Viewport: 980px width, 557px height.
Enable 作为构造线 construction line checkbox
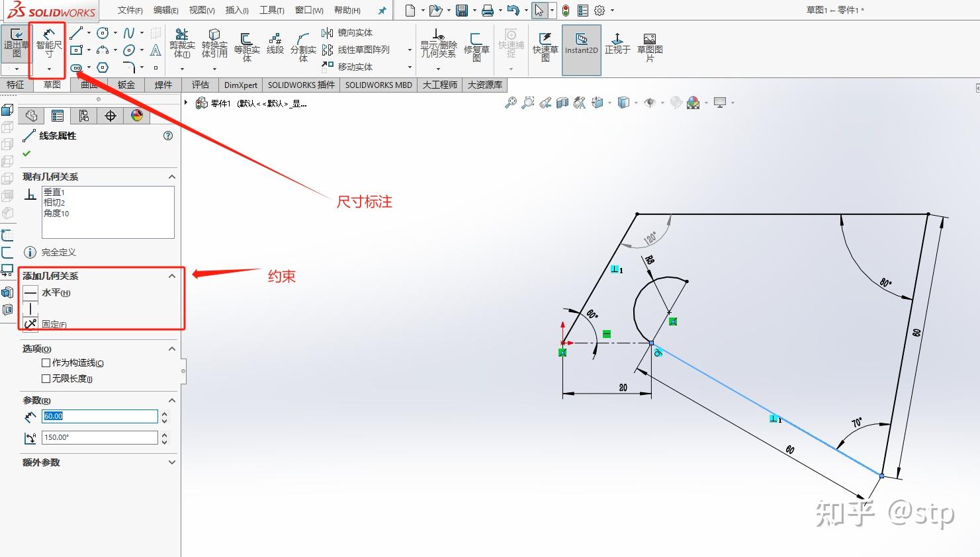tap(46, 363)
